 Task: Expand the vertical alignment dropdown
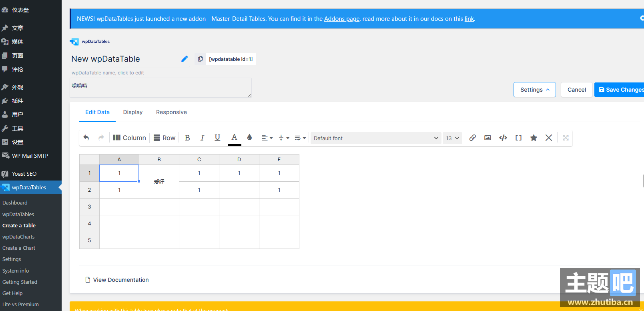(x=284, y=138)
